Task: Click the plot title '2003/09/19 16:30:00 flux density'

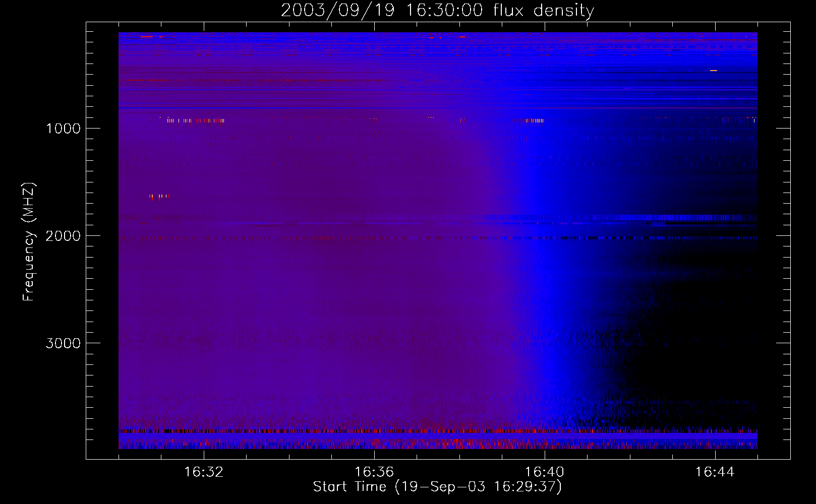Action: pos(437,10)
